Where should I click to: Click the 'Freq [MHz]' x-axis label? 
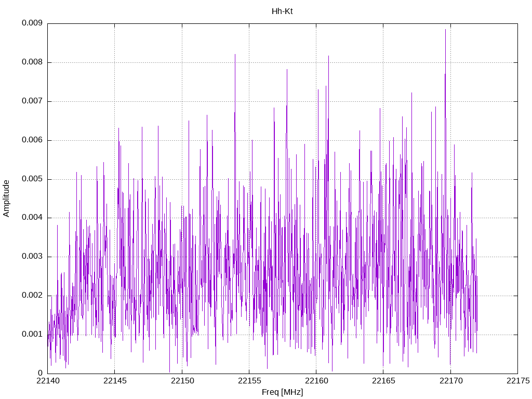coord(282,392)
